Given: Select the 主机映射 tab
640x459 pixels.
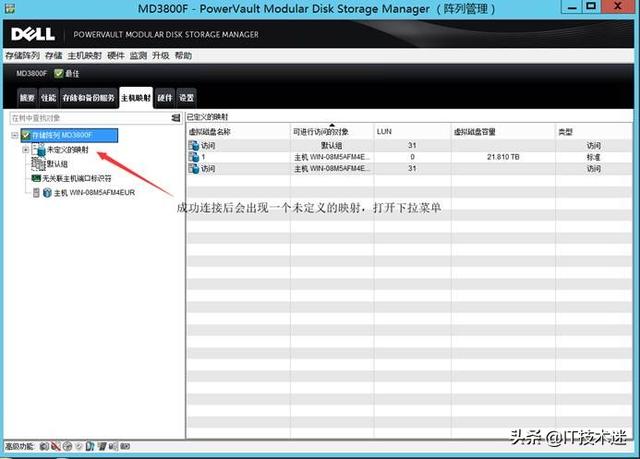Looking at the screenshot, I should [136, 98].
